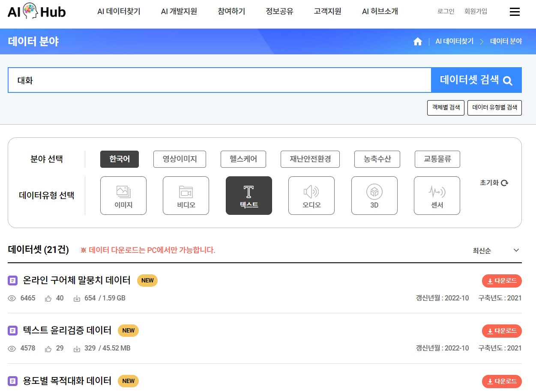Click like thumb icon for 온라인 구어체 말뭉치 데이터
The image size is (536, 392).
tap(48, 298)
